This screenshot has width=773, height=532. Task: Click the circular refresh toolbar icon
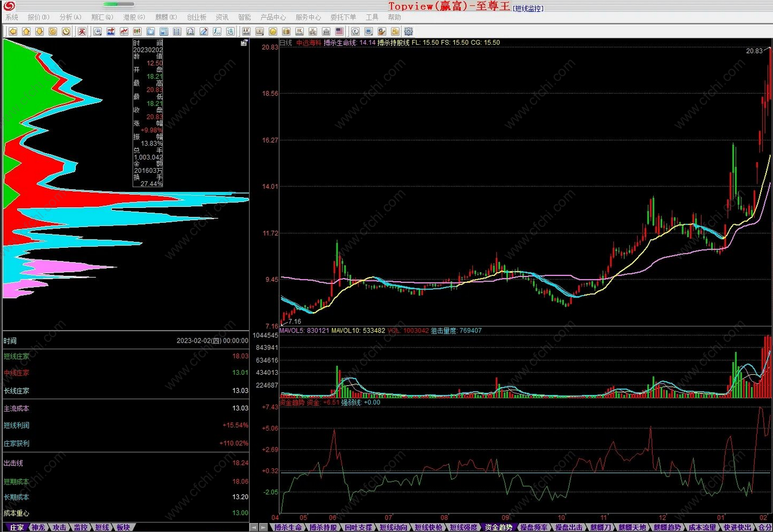tap(52, 31)
